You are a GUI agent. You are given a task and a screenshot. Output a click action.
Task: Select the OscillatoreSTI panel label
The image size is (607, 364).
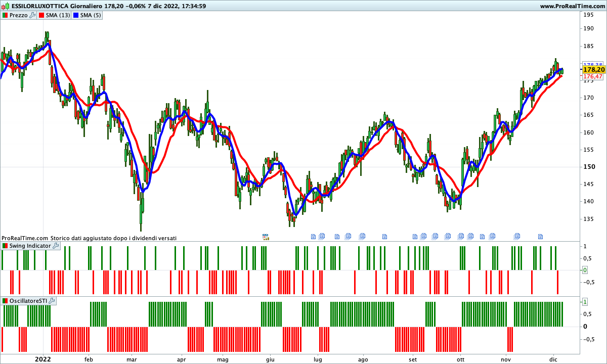[28, 301]
